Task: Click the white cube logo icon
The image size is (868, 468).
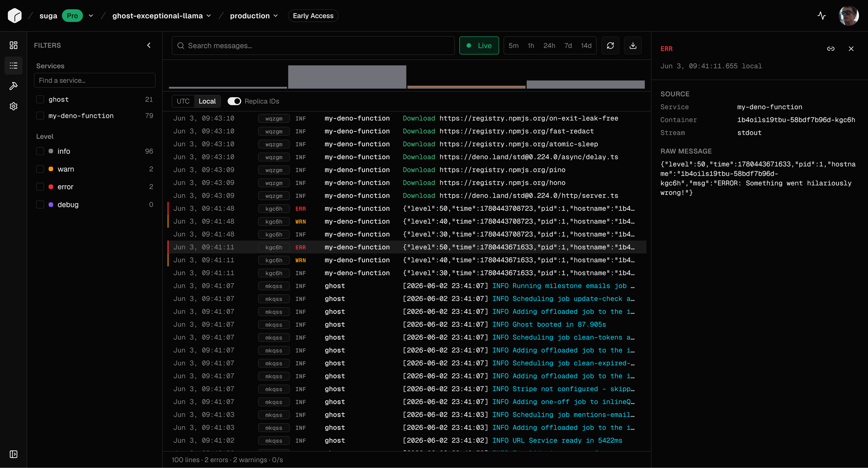Action: coord(14,16)
